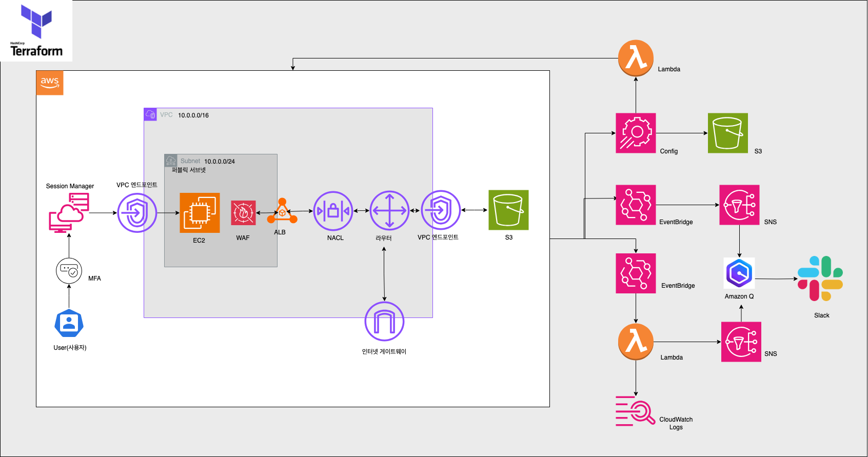Click the User(사용자) label

pyautogui.click(x=70, y=348)
